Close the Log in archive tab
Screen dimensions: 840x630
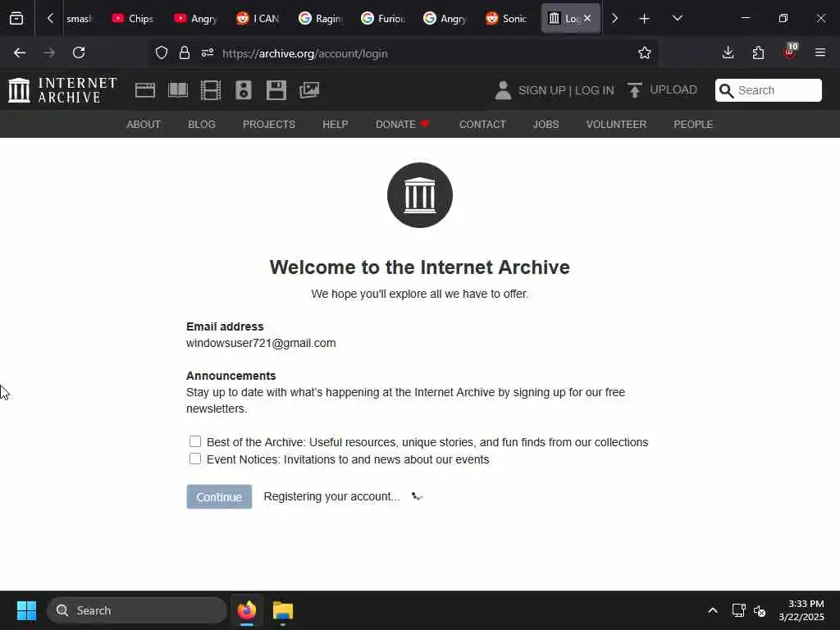[x=587, y=18]
